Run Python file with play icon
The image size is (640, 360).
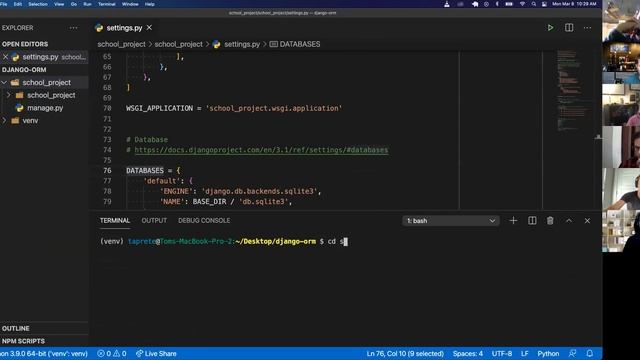(550, 28)
